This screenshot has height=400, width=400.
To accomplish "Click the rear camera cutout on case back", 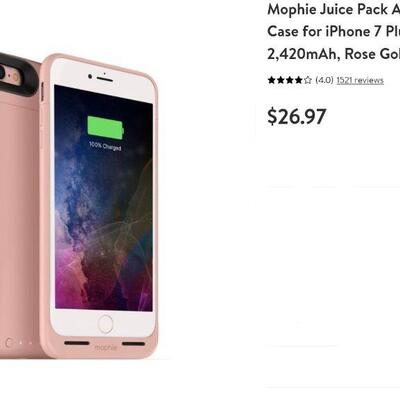I will 17,73.
